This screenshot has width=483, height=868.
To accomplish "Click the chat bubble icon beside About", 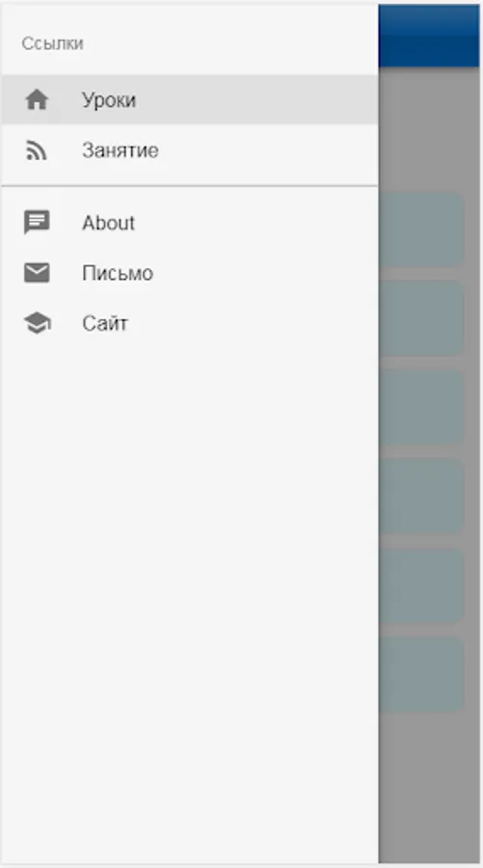I will tap(37, 223).
